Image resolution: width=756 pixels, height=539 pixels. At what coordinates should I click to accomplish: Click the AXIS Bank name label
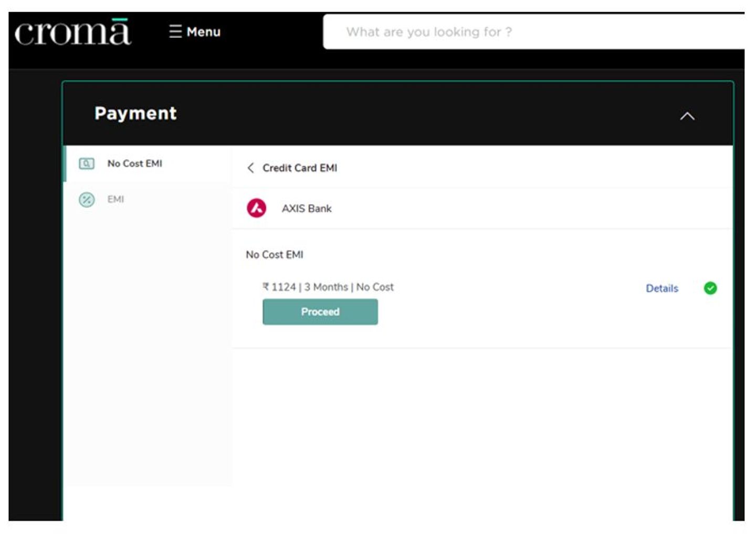coord(307,209)
